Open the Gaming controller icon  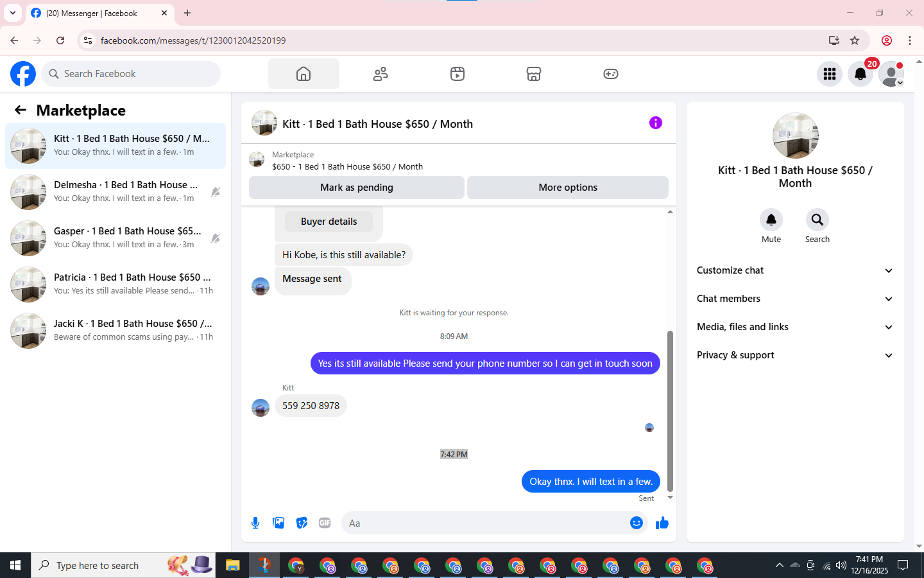(611, 74)
